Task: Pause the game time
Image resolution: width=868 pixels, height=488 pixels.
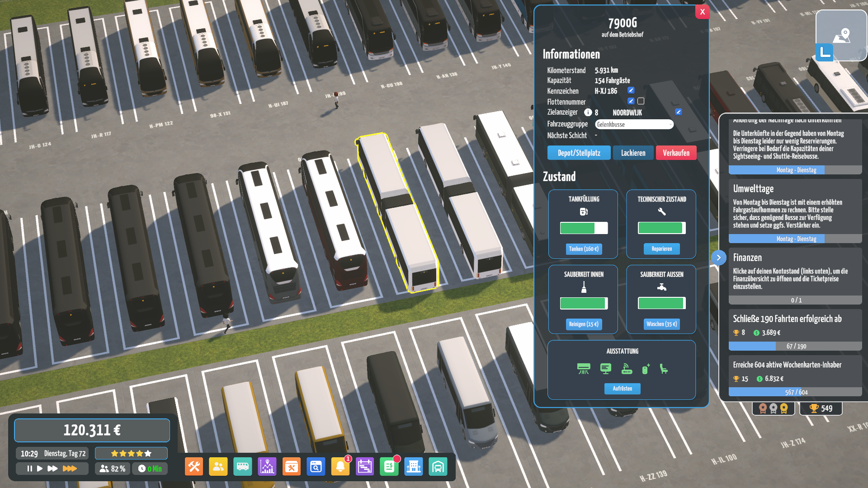Action: coord(30,469)
